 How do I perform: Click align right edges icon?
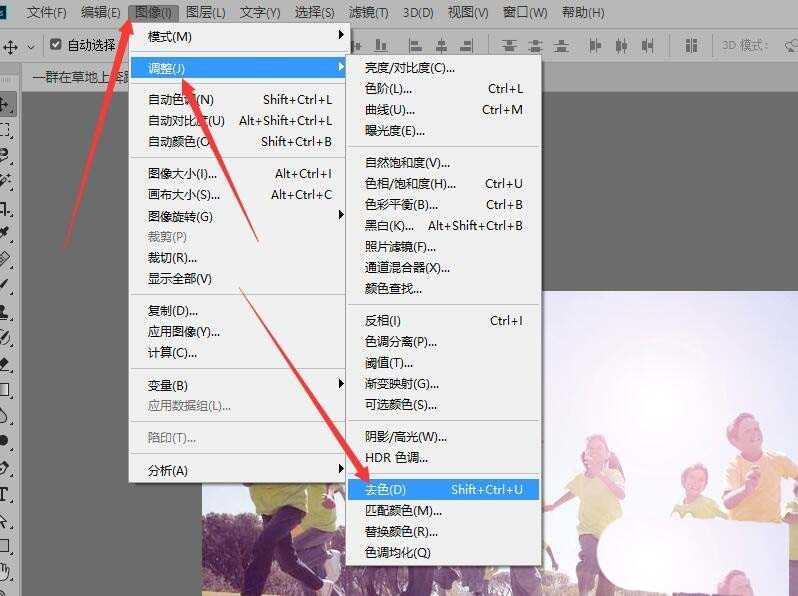coord(466,46)
